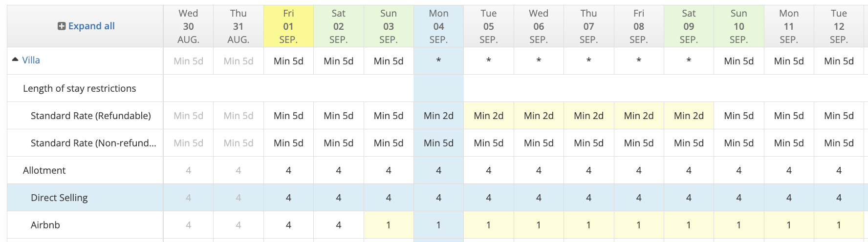The width and height of the screenshot is (868, 242).
Task: Select the Direct Selling row label
Action: tap(59, 198)
